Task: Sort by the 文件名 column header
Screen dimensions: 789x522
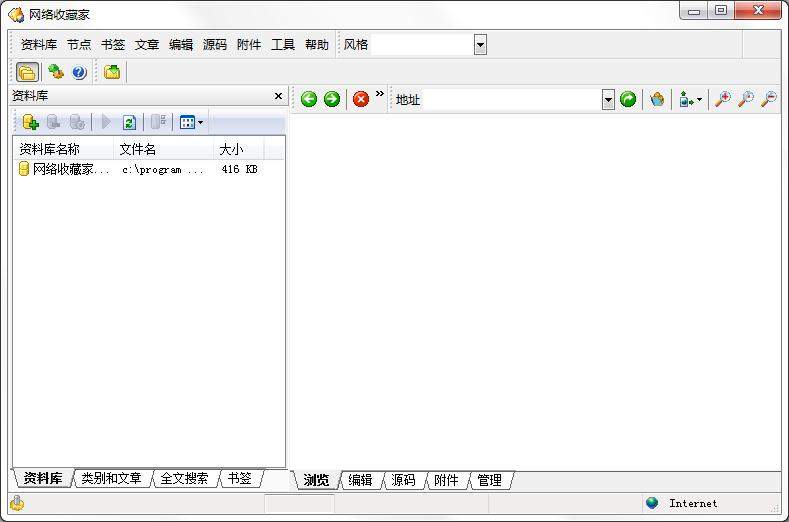Action: pyautogui.click(x=138, y=149)
